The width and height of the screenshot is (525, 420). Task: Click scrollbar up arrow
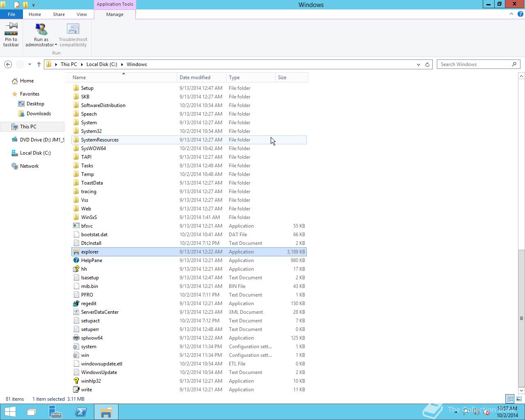click(521, 76)
